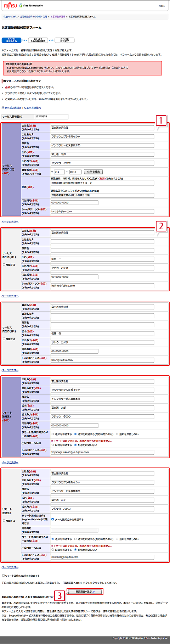
Task: Click 会社名 field in リモート連絡先1
Action: pyautogui.click(x=102, y=381)
